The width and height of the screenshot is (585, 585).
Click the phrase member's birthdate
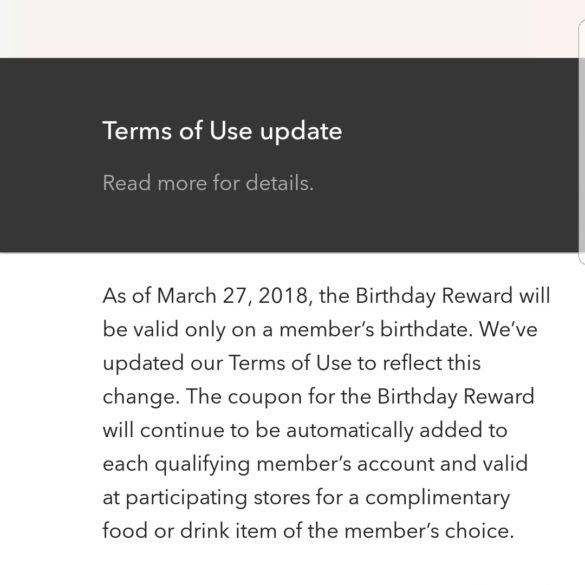coord(376,330)
